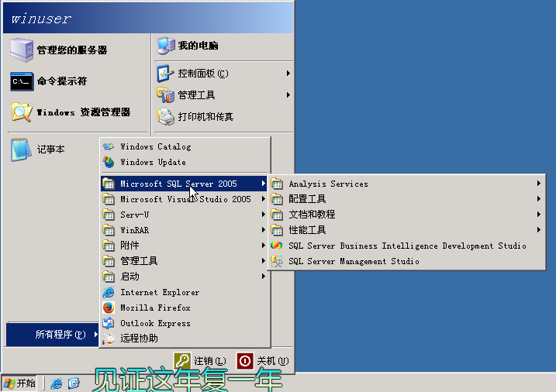Click the Internet Explorer text label
This screenshot has height=392, width=556.
(x=160, y=293)
